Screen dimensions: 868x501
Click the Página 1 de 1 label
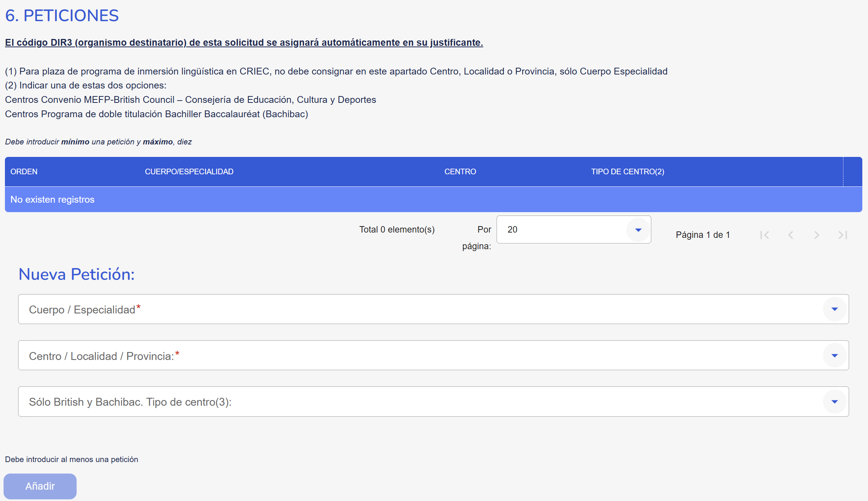click(703, 235)
